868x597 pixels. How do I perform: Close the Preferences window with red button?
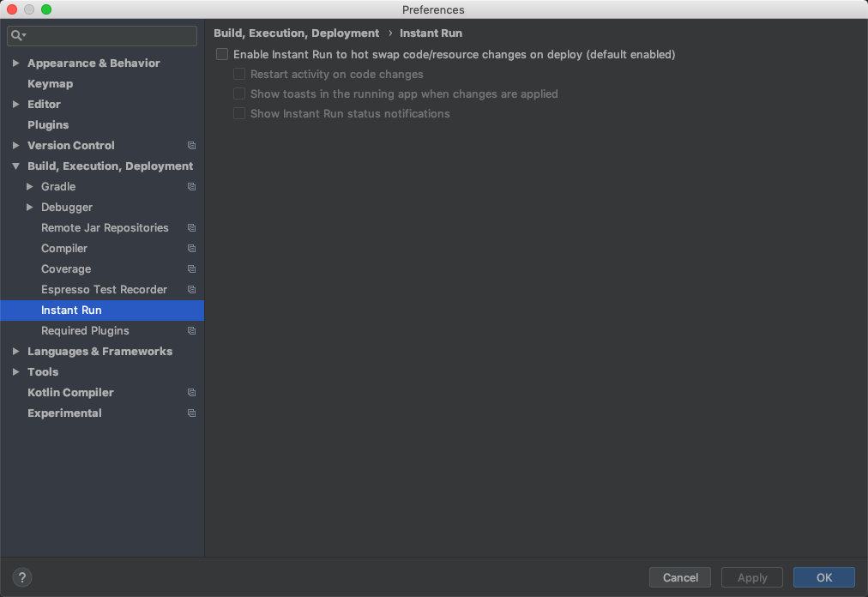coord(12,9)
